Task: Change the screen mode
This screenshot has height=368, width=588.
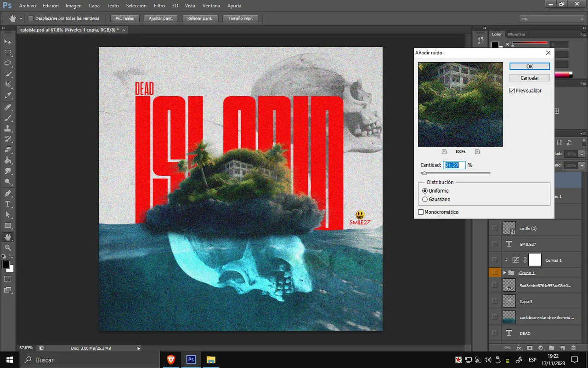Action: (8, 290)
